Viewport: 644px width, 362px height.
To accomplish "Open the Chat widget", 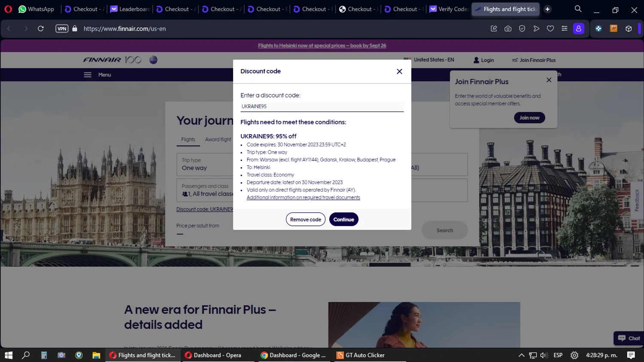I will tap(629, 338).
